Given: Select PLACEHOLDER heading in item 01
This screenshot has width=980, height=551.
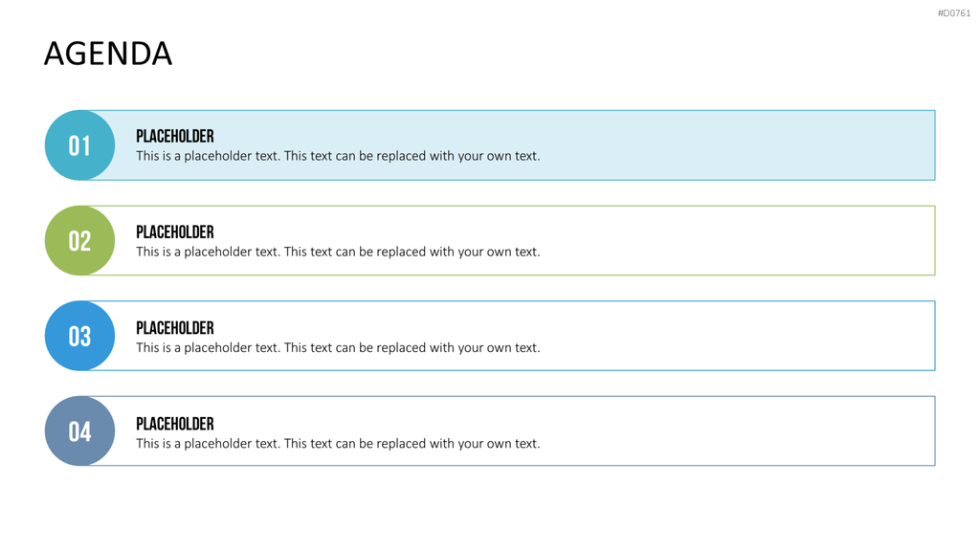Looking at the screenshot, I should click(x=175, y=136).
